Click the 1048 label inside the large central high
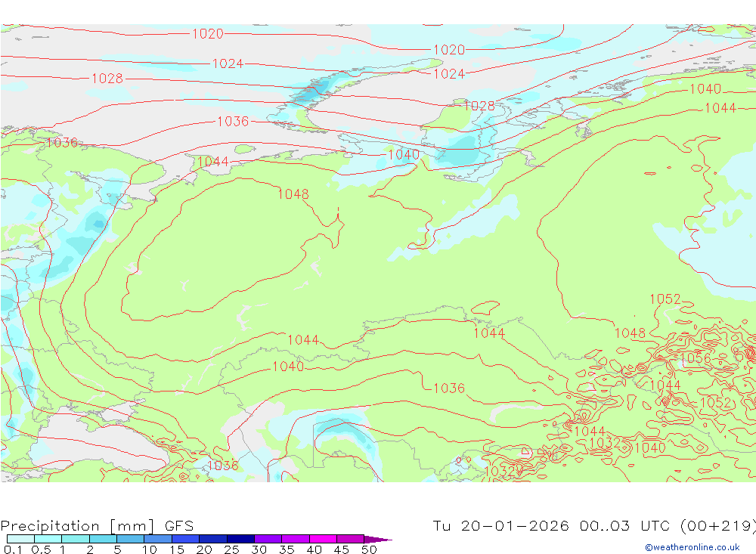This screenshot has height=554, width=756. point(293,193)
